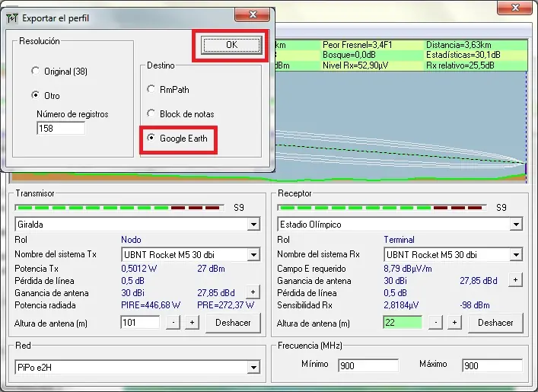This screenshot has width=538, height=392.
Task: Select Google Earth destination radio button
Action: point(151,138)
